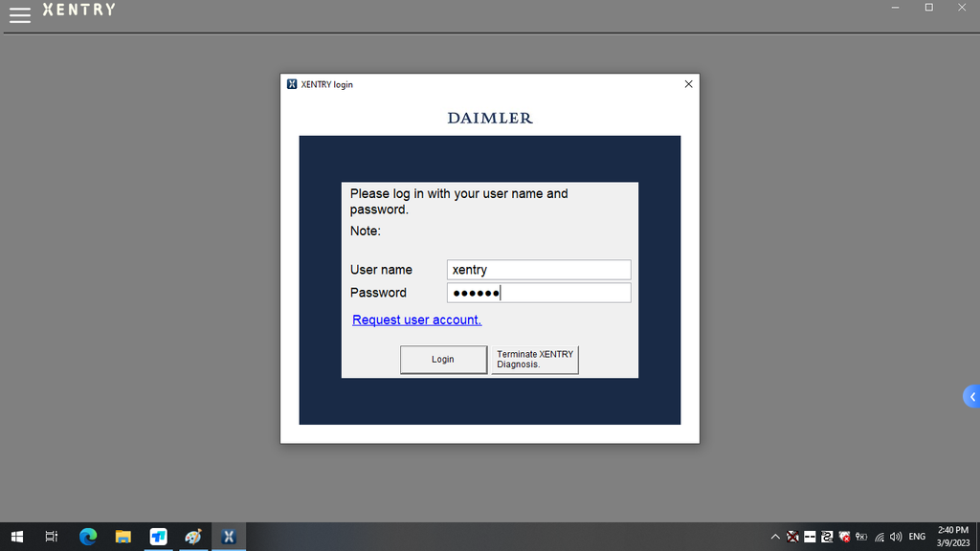Screen dimensions: 980x551
Task: Open Microsoft Edge from taskbar
Action: click(88, 537)
